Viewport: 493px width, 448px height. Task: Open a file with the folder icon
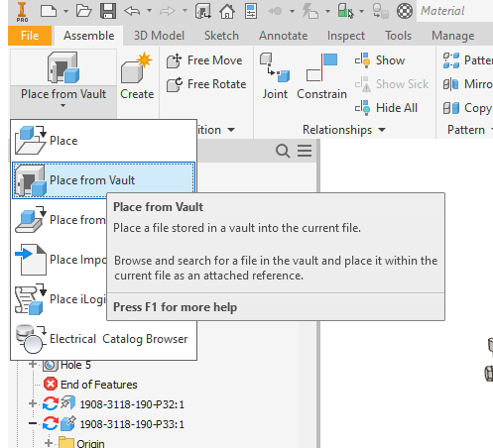click(x=83, y=11)
